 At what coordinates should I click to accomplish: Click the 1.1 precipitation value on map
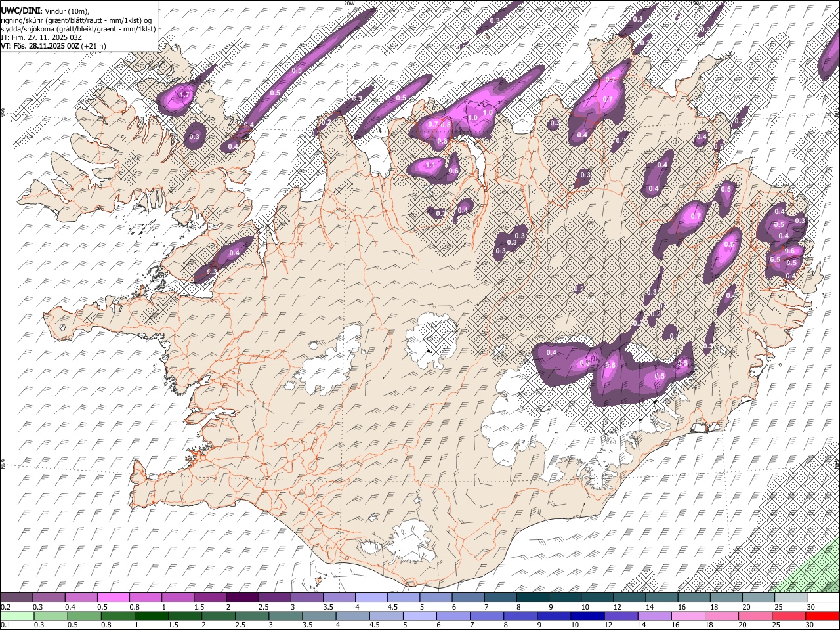coord(430,165)
